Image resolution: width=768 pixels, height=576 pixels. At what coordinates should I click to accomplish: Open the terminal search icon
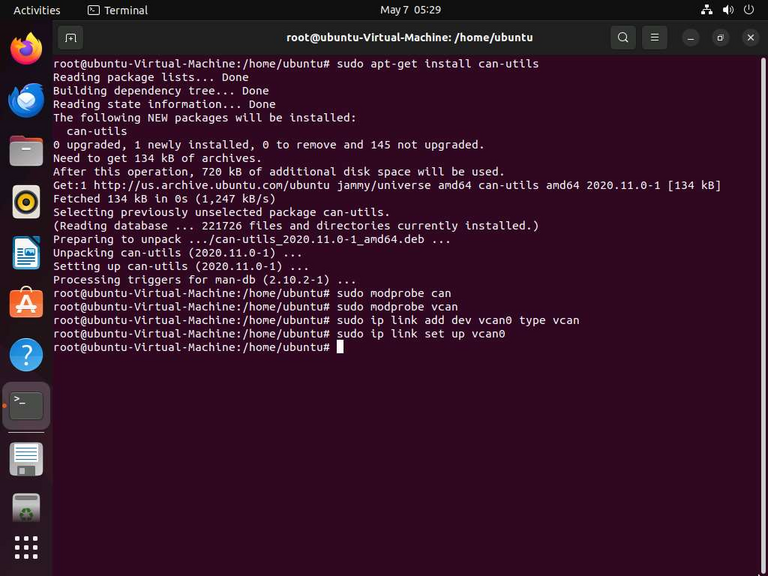[623, 38]
